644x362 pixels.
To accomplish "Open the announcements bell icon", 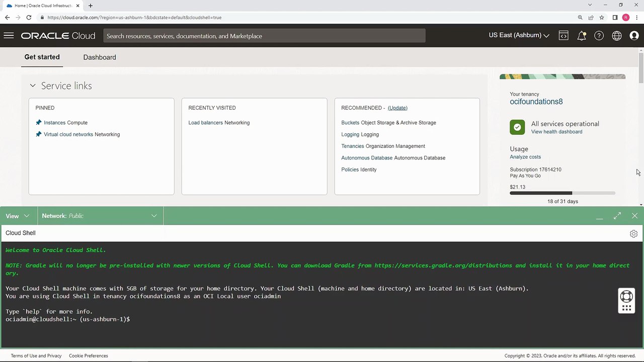I will point(582,36).
